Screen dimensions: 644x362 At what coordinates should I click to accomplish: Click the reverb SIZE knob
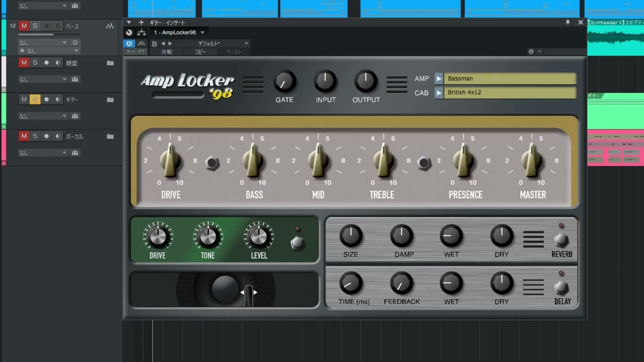pyautogui.click(x=351, y=236)
